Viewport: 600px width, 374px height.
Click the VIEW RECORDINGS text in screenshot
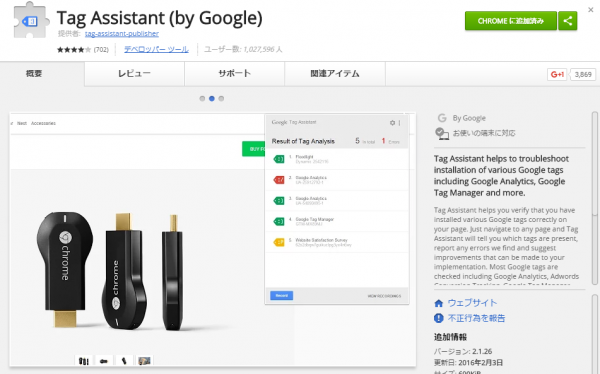point(384,296)
